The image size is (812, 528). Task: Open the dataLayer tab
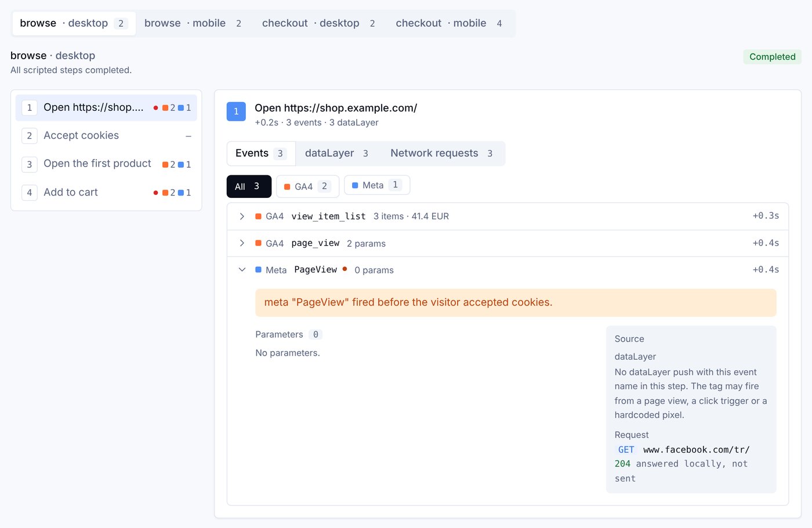[336, 153]
